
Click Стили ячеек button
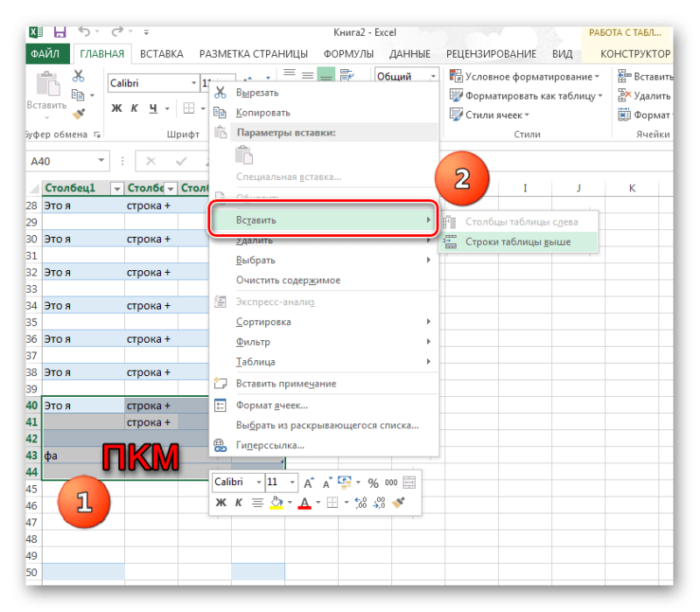coord(489,115)
